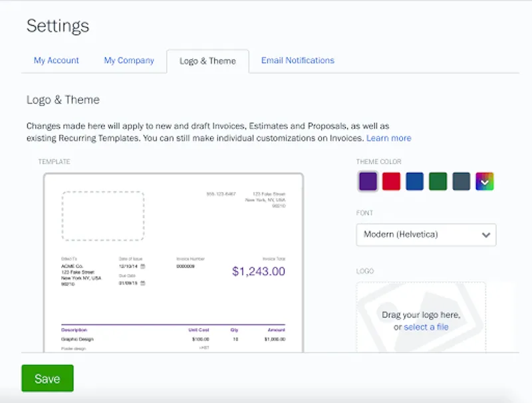Viewport: 532px width, 403px height.
Task: Click the dashed logo placeholder in template
Action: click(103, 216)
